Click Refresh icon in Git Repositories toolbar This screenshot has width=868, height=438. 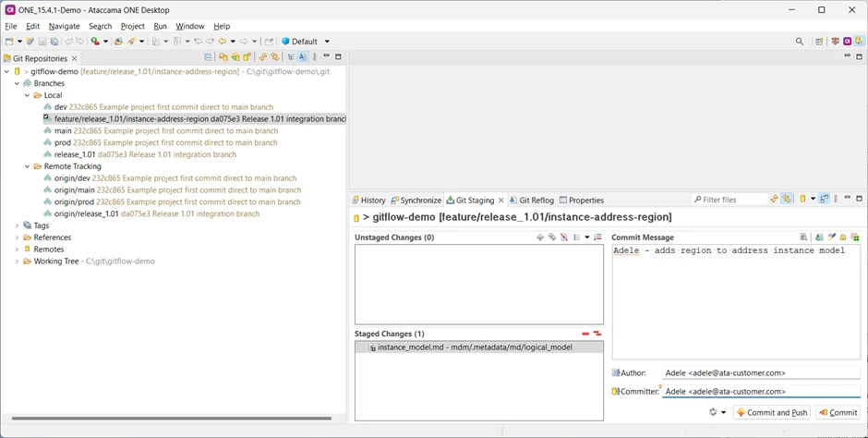(x=263, y=57)
